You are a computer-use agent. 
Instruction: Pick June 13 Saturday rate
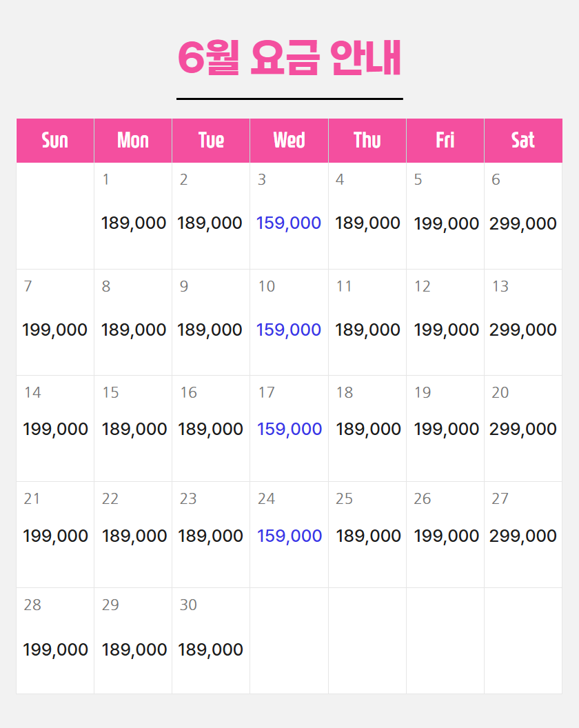click(523, 330)
